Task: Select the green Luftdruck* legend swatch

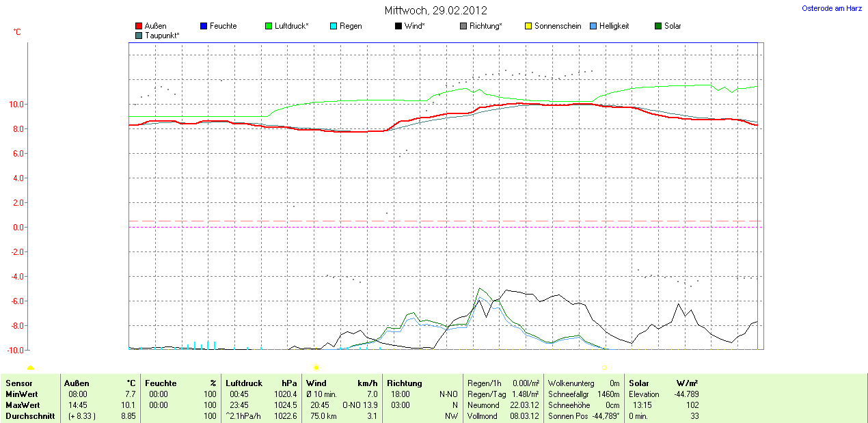Action: click(269, 27)
